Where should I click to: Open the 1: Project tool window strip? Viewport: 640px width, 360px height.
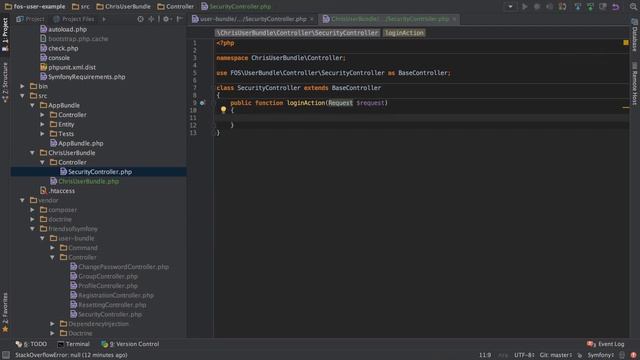(x=5, y=34)
